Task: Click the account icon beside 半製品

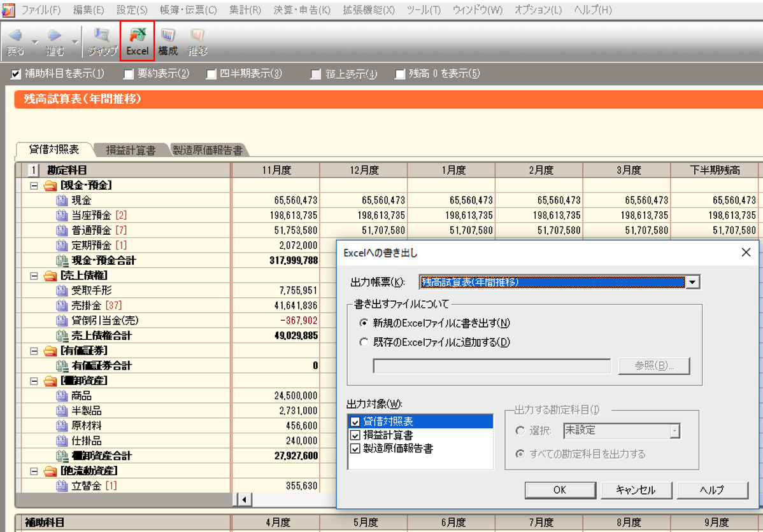Action: coord(61,411)
